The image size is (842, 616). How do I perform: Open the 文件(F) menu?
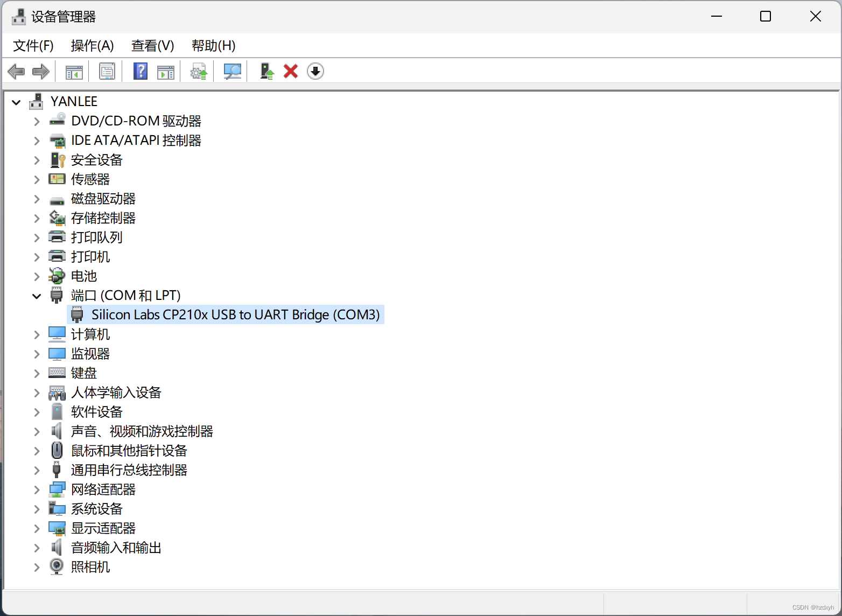coord(33,46)
